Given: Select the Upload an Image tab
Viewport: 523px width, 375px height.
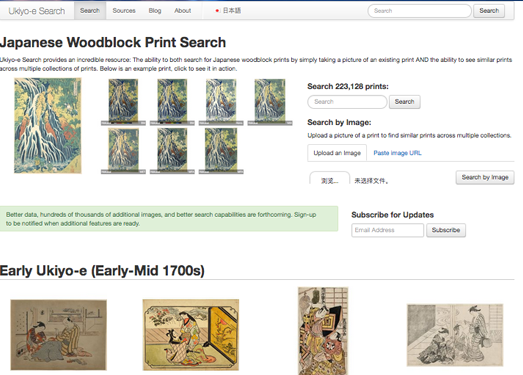Looking at the screenshot, I should [337, 153].
